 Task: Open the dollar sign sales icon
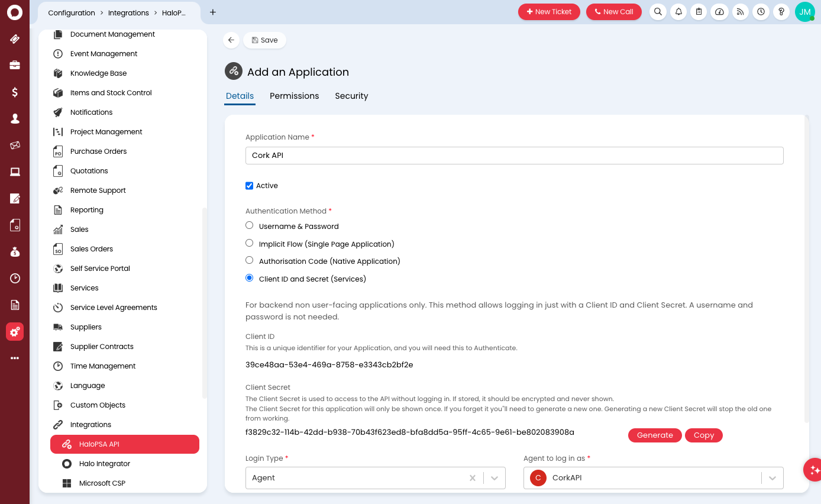tap(15, 92)
